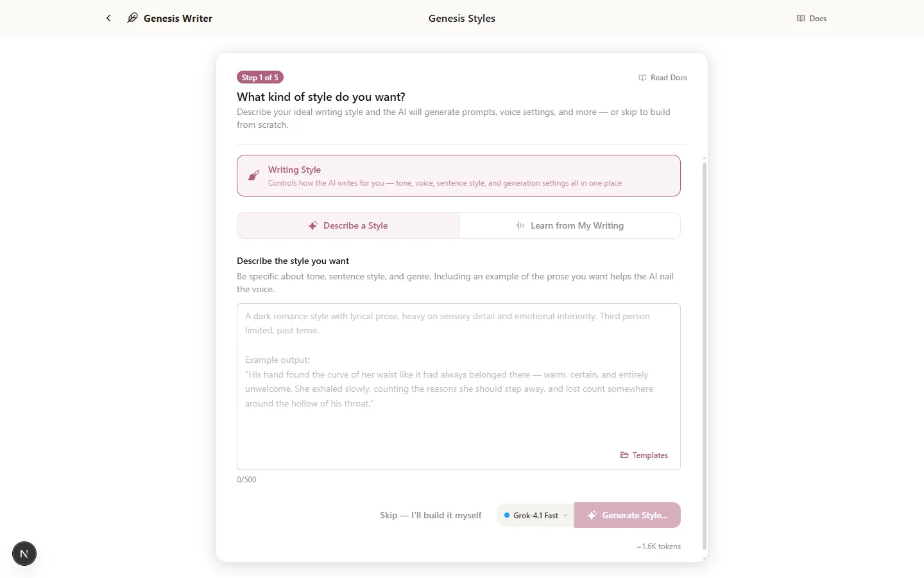
Task: Open Docs via the book icon top right
Action: [800, 18]
